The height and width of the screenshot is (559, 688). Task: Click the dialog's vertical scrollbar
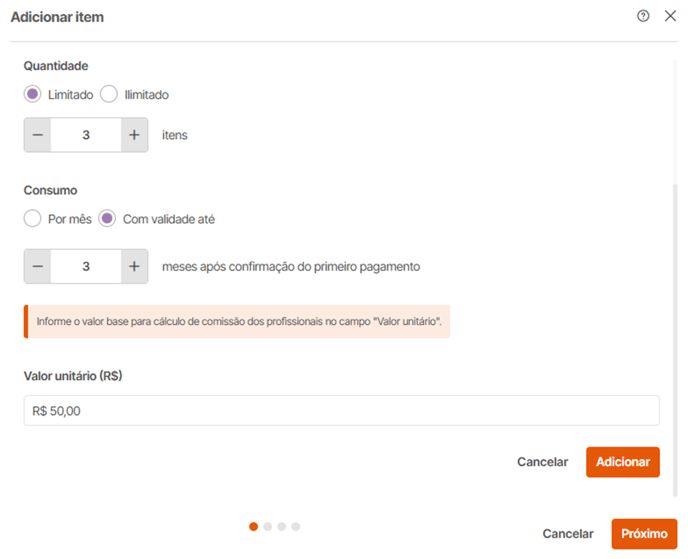tap(675, 340)
